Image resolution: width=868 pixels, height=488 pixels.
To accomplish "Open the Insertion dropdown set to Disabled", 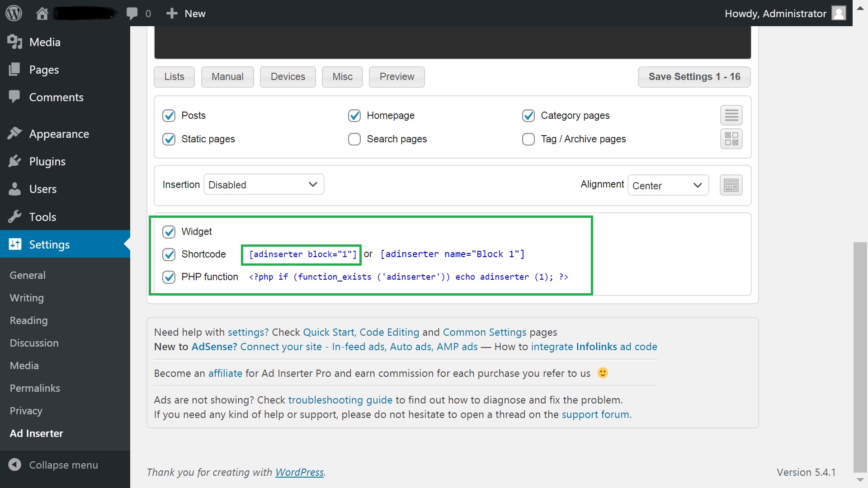I will [x=264, y=184].
